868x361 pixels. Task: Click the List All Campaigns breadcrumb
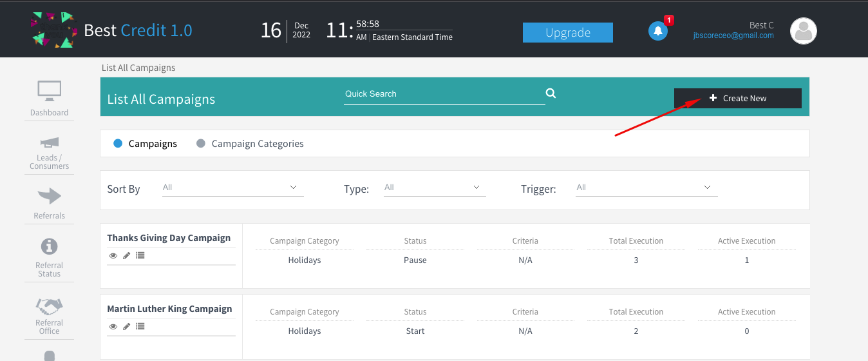point(138,68)
